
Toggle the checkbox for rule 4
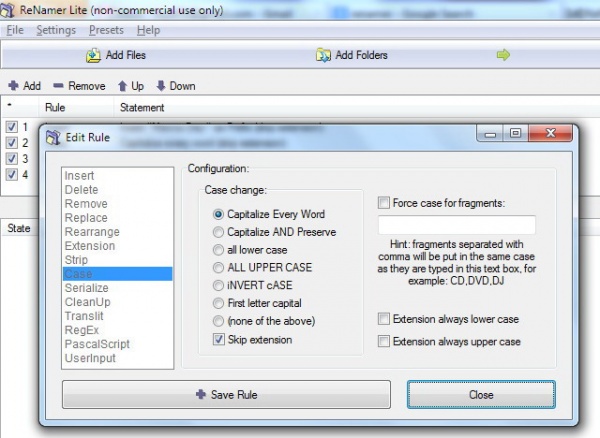pyautogui.click(x=12, y=175)
